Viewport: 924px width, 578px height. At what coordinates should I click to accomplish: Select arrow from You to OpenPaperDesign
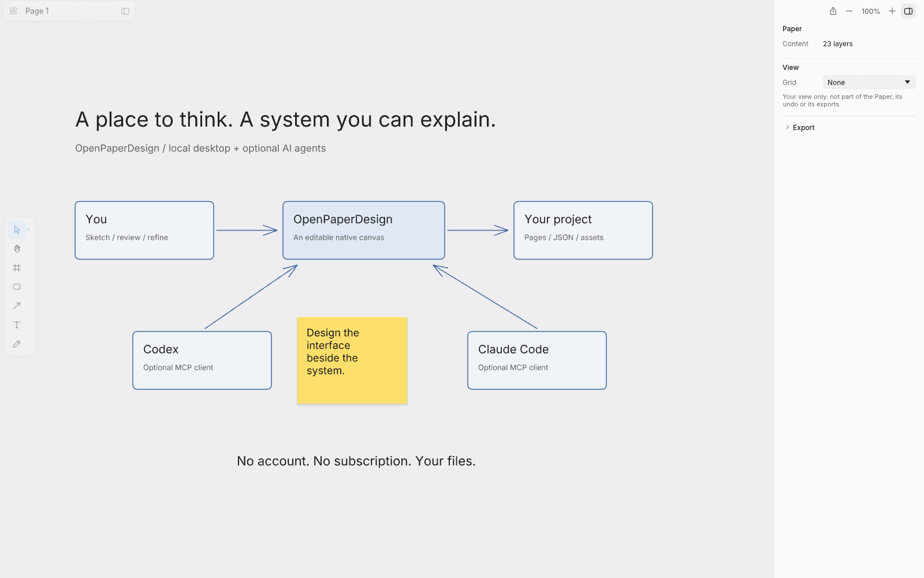(x=247, y=231)
